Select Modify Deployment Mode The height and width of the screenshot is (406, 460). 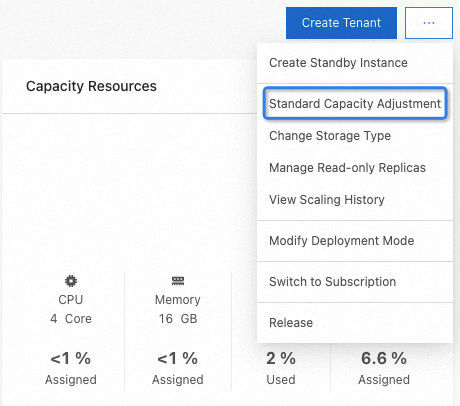point(355,241)
